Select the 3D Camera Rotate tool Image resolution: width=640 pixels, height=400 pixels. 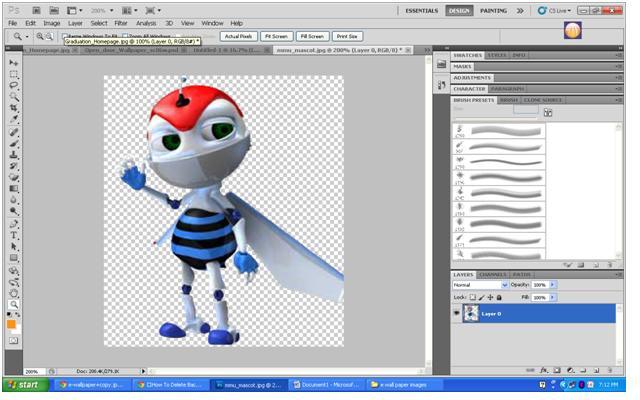pyautogui.click(x=13, y=282)
